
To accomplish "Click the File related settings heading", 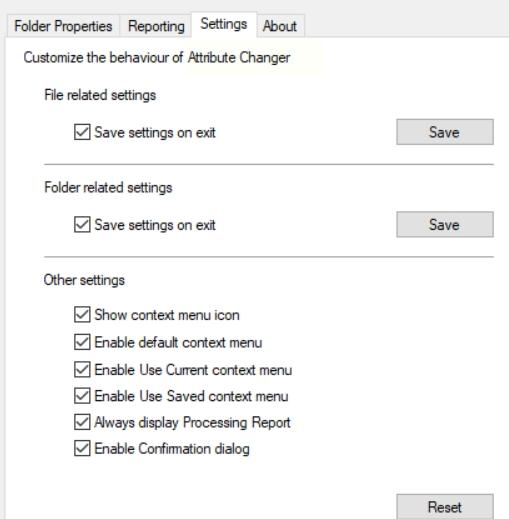I will click(100, 95).
